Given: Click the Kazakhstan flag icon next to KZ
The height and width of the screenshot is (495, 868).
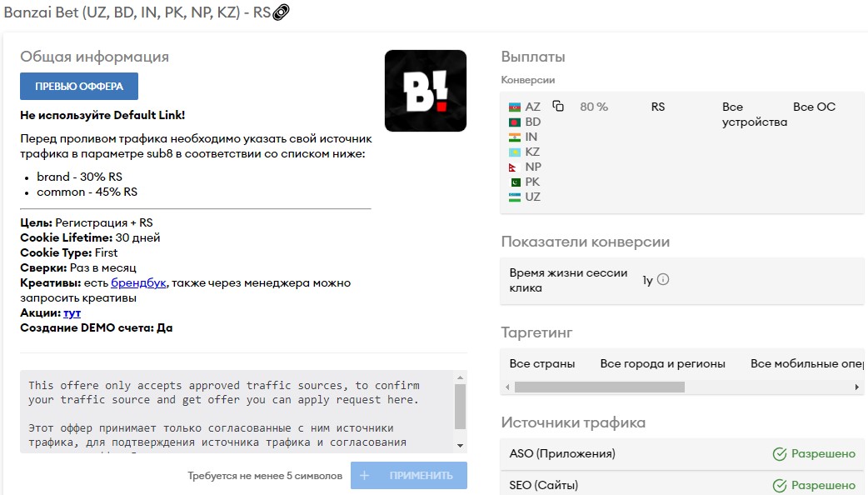Looking at the screenshot, I should tap(515, 152).
